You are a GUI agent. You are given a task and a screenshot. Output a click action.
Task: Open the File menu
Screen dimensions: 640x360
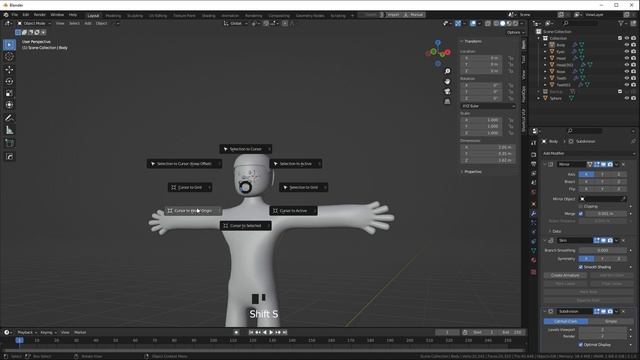[15, 15]
